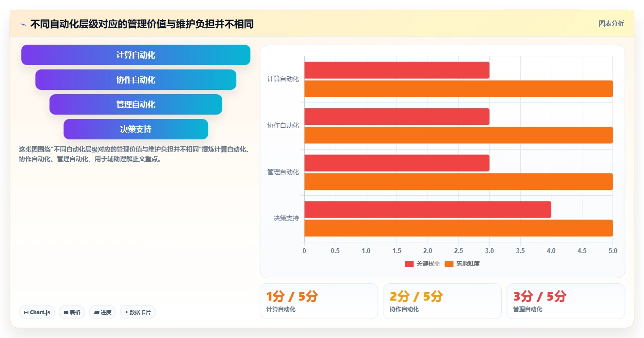644x338 pixels.
Task: Click the 数据卡片 tag chip
Action: [138, 312]
